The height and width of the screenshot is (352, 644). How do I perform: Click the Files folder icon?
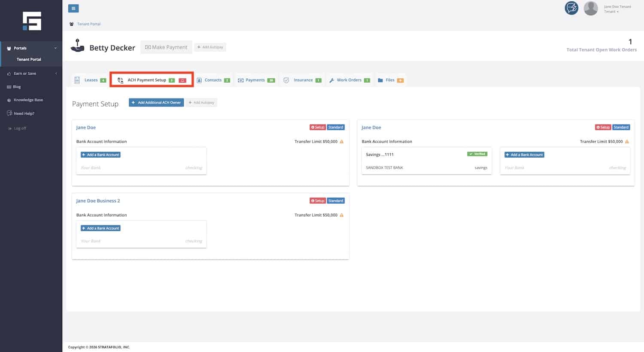(380, 80)
